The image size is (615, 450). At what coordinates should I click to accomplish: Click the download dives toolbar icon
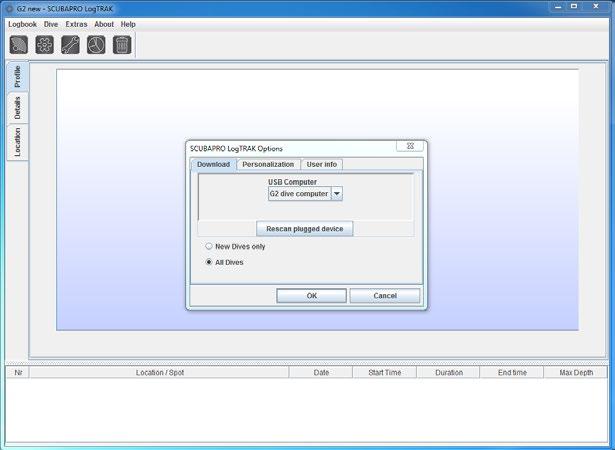19,45
